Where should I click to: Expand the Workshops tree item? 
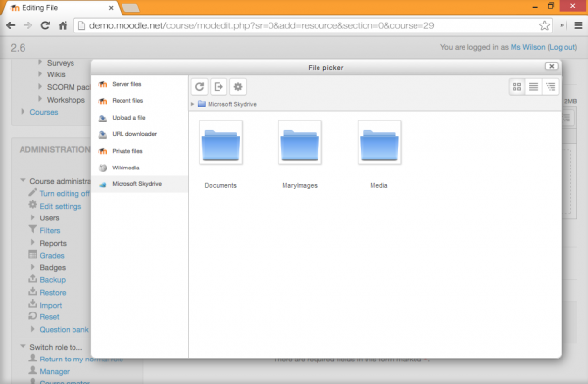[40, 99]
